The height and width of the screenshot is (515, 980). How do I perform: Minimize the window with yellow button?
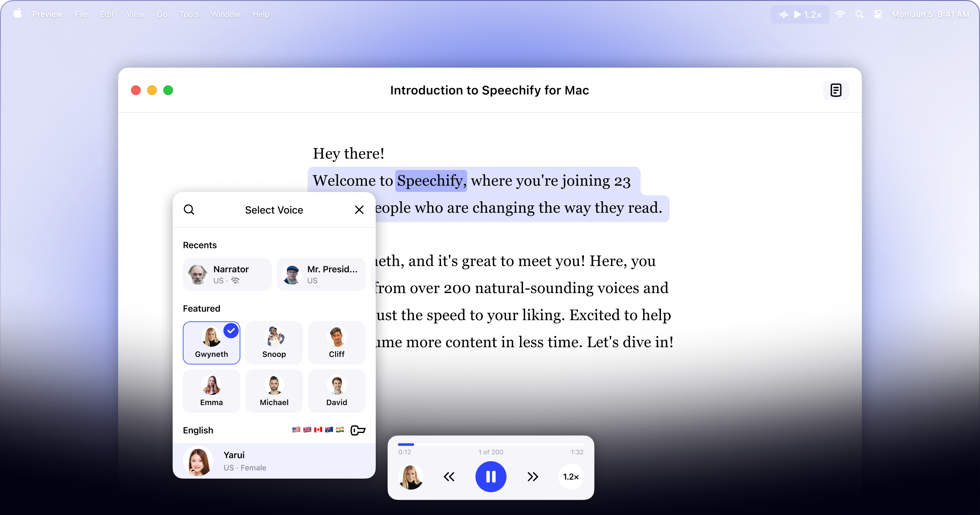(152, 90)
